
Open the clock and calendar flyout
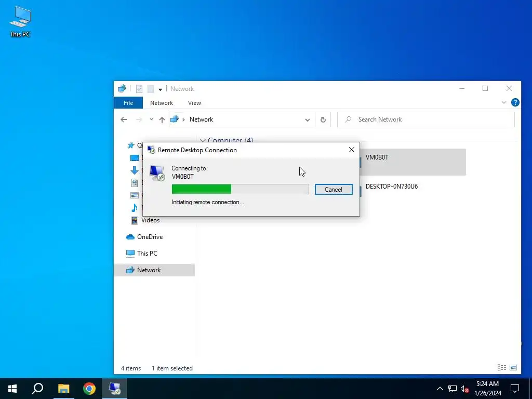coord(487,389)
